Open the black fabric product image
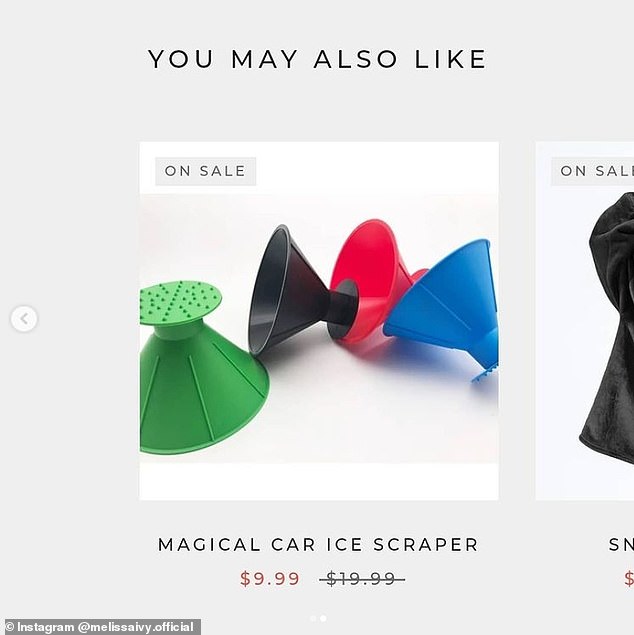 (607, 324)
